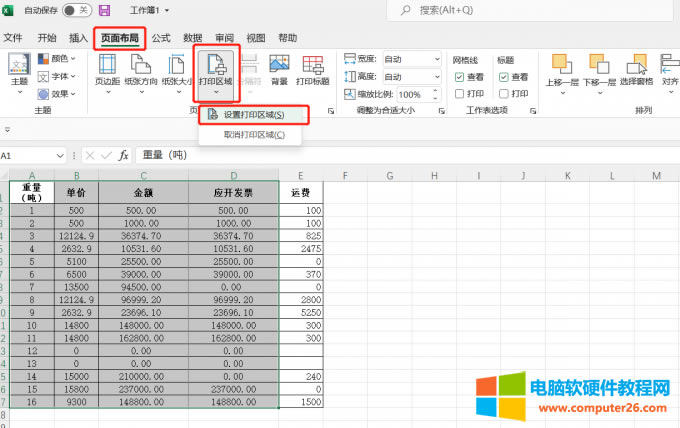Screen dimensions: 680x428
Task: Select Clear Print Area (取消打印区域)
Action: tap(253, 134)
